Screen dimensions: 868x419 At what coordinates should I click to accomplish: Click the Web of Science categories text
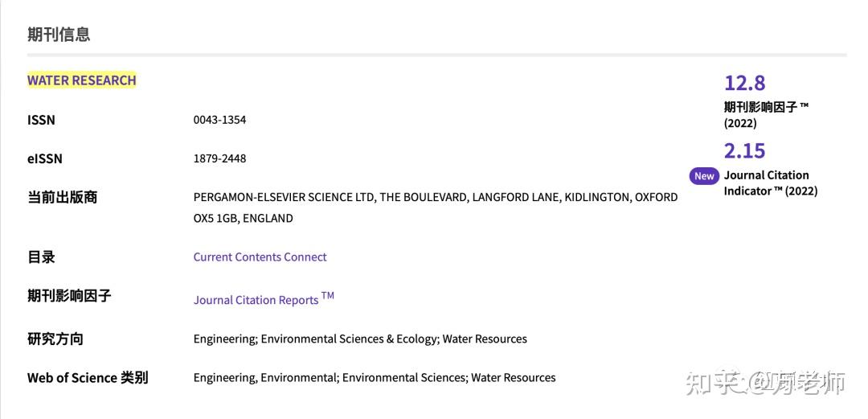(375, 378)
